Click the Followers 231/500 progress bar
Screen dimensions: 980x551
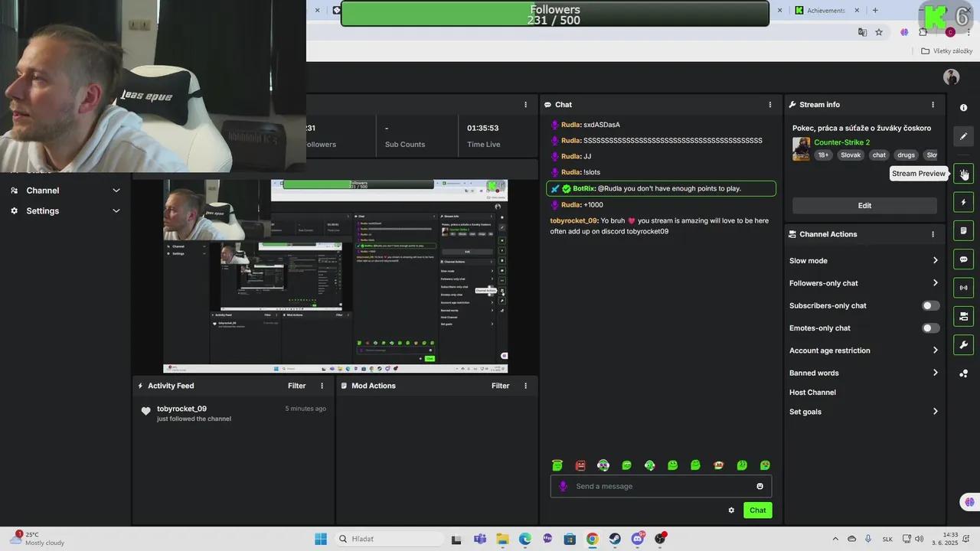coord(555,15)
